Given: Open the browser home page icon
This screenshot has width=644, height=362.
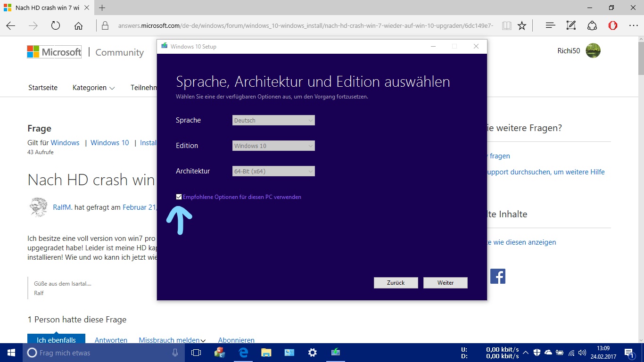Looking at the screenshot, I should click(x=78, y=26).
